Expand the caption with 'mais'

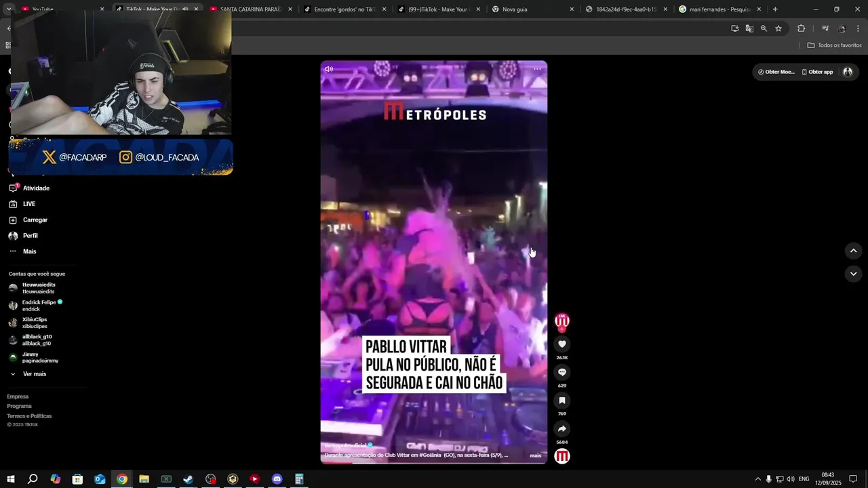click(x=536, y=455)
